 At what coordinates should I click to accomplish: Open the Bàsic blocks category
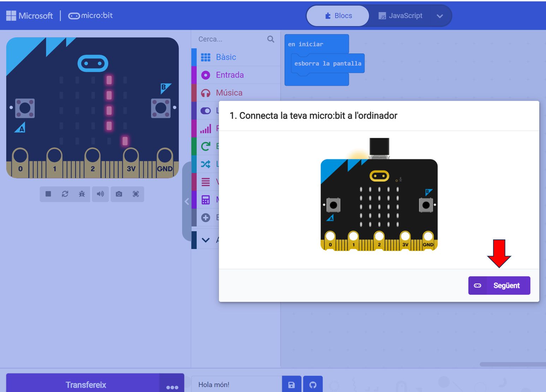pyautogui.click(x=226, y=57)
